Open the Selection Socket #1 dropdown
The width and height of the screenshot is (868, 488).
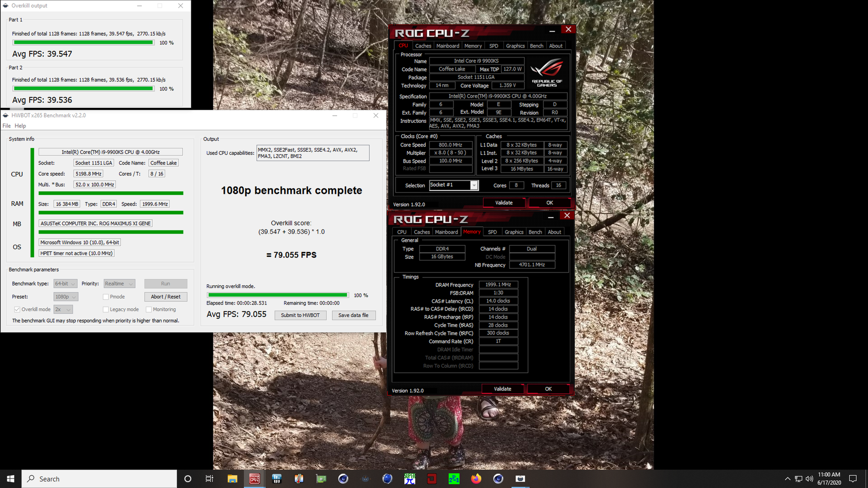(453, 185)
